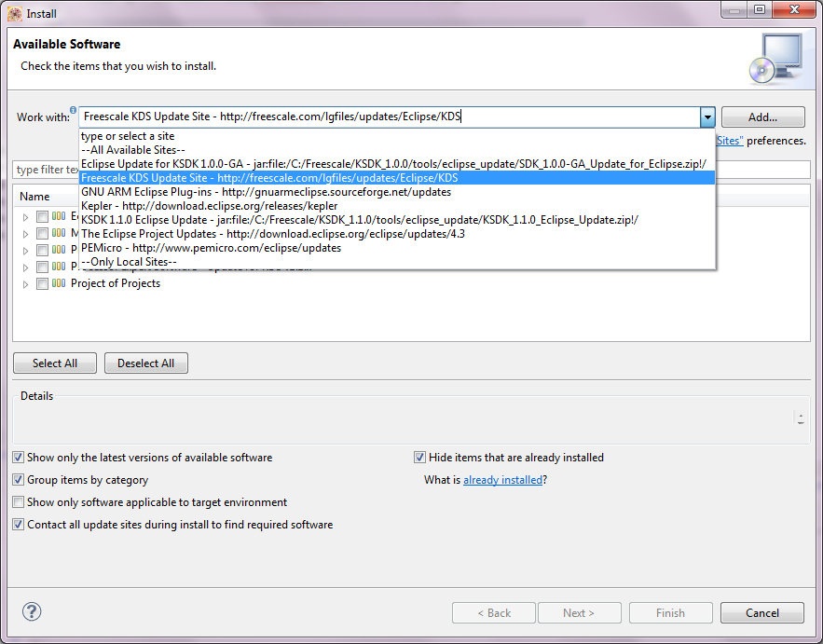The image size is (823, 644).
Task: Check the third category row checkbox
Action: [43, 250]
